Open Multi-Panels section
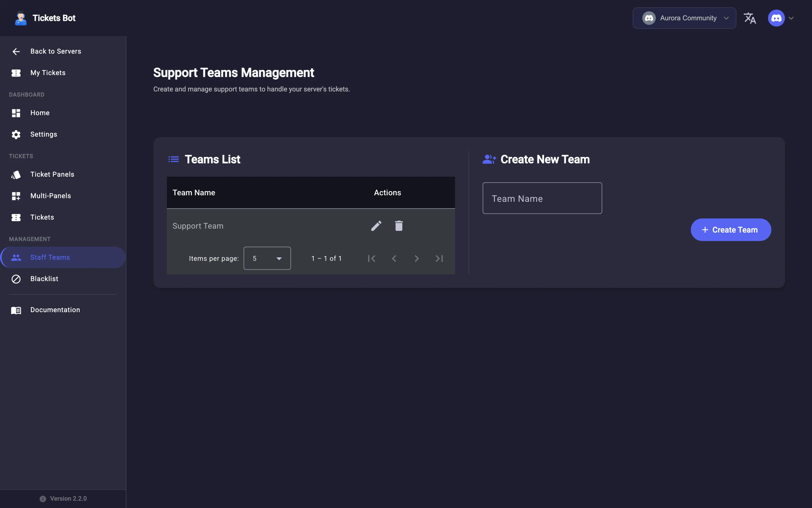Screen dimensions: 812x508 pyautogui.click(x=63, y=196)
